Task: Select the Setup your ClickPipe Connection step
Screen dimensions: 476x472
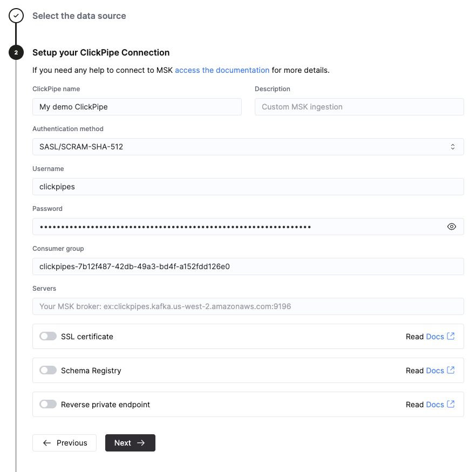Action: click(100, 52)
